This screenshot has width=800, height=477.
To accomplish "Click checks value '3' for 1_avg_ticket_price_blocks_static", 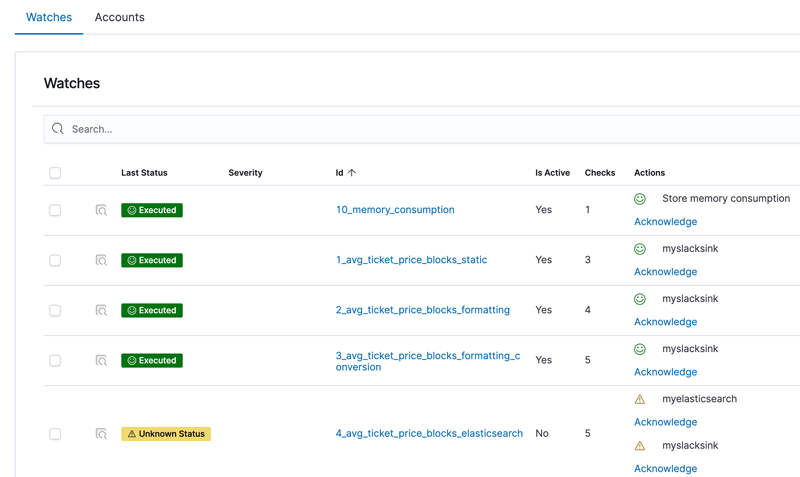I will [x=587, y=260].
